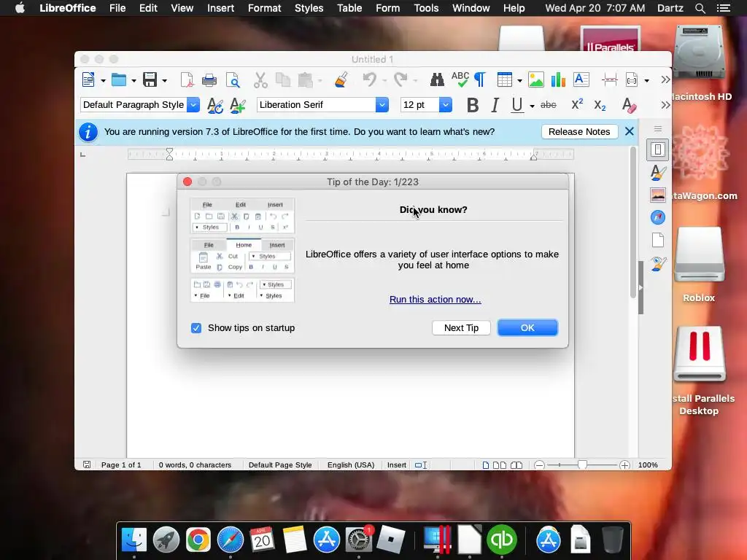The image size is (747, 560).
Task: Click the Copy icon
Action: click(x=283, y=79)
